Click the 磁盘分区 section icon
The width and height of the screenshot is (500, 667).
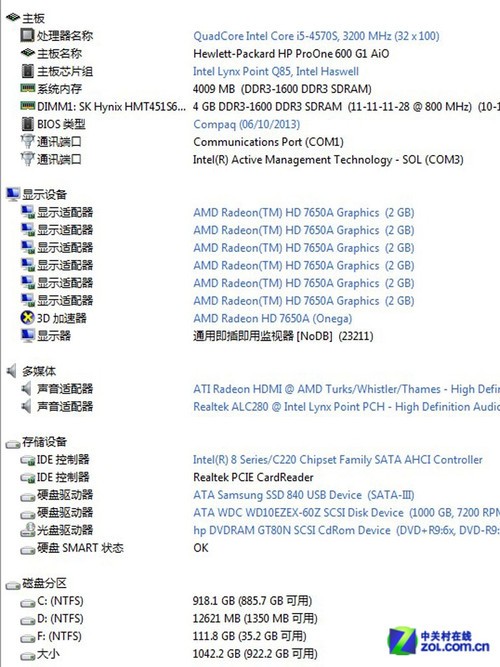click(x=13, y=585)
